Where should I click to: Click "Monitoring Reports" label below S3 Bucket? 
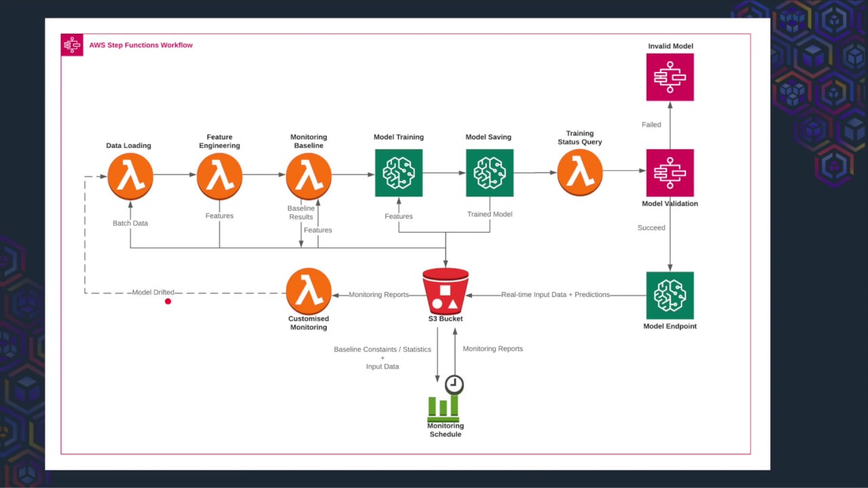(x=493, y=349)
